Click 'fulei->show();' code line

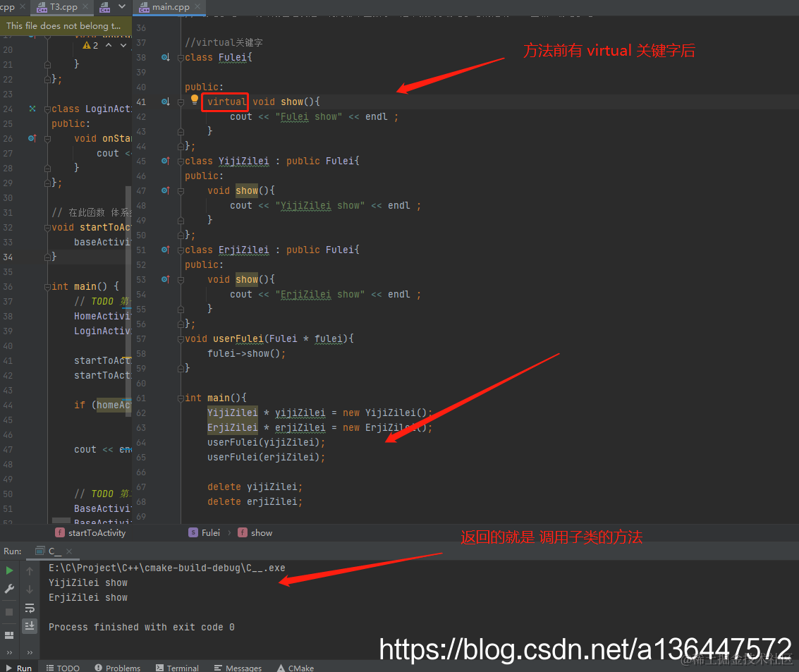(246, 353)
